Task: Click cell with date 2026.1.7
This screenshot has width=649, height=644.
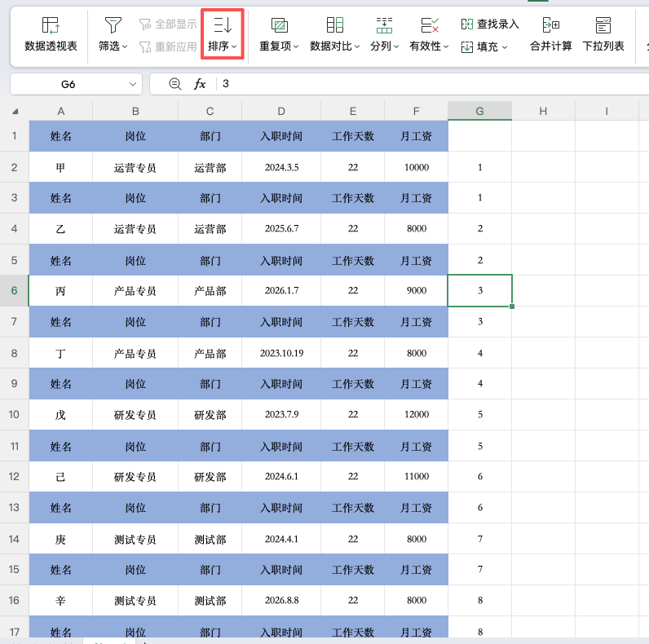Action: pyautogui.click(x=281, y=290)
